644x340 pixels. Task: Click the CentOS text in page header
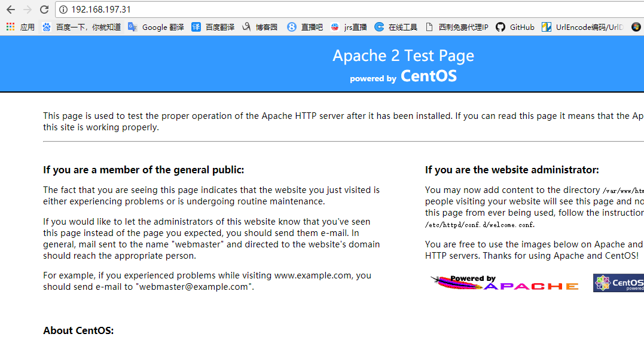coord(428,76)
